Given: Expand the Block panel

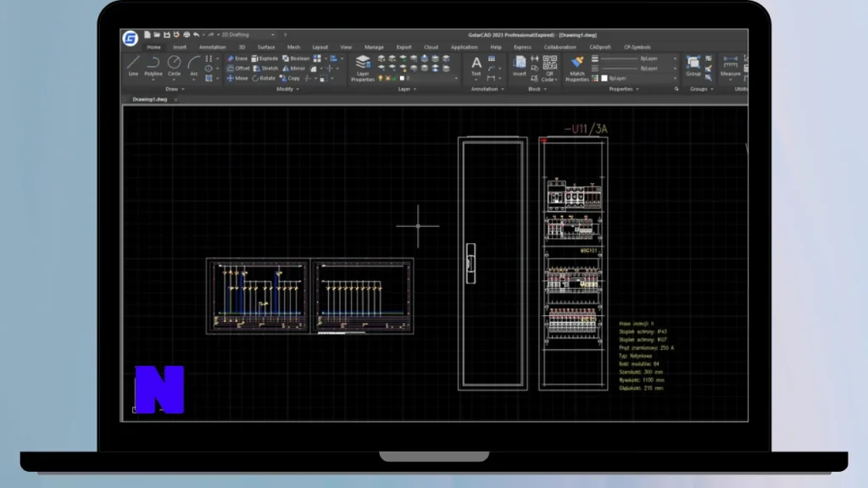Looking at the screenshot, I should (537, 89).
